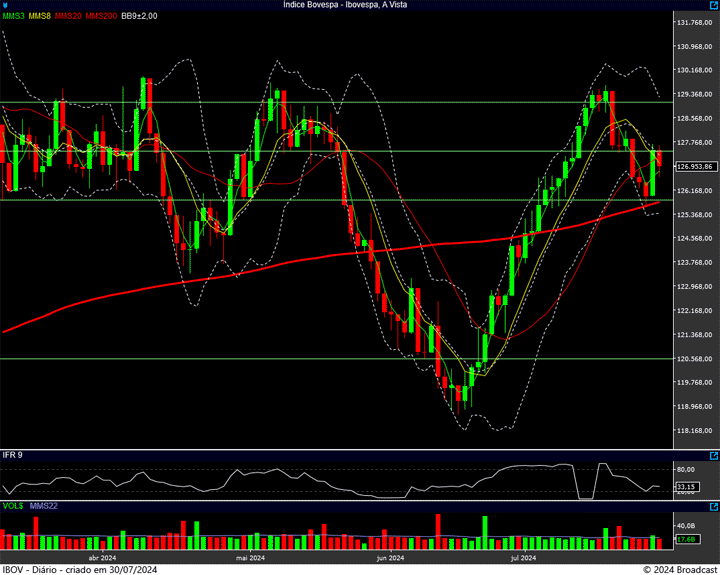Screen dimensions: 720x575
Task: Click the red MMS200 indicator label
Action: tap(101, 16)
